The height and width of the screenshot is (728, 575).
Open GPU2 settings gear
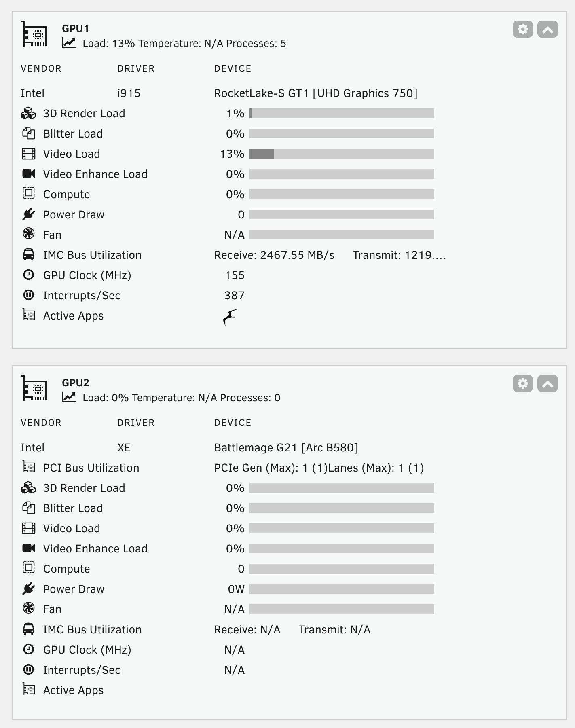pos(522,383)
